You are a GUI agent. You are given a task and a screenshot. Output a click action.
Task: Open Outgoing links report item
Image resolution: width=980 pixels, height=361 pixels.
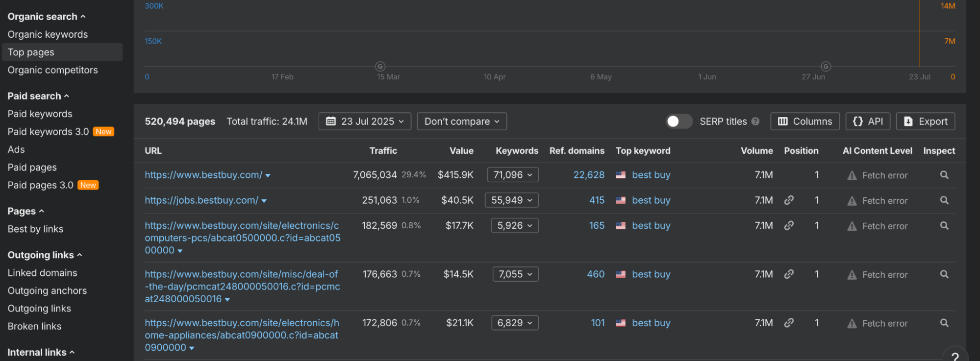point(39,309)
